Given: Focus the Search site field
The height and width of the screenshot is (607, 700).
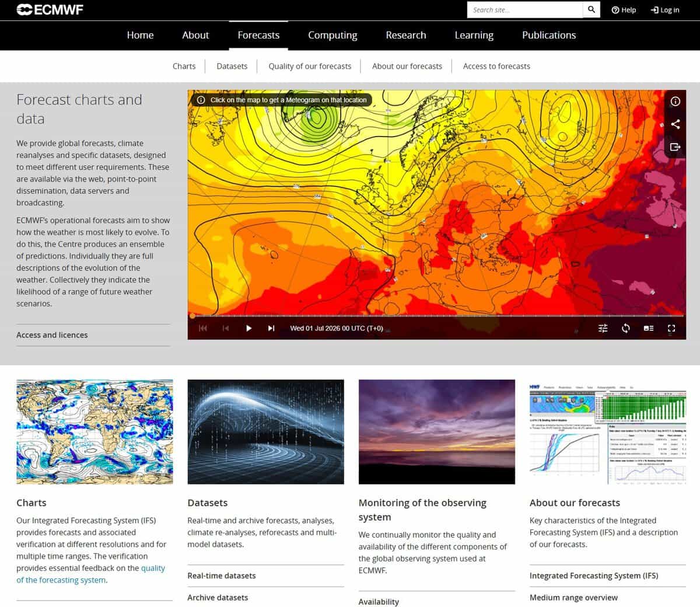Looking at the screenshot, I should (525, 9).
